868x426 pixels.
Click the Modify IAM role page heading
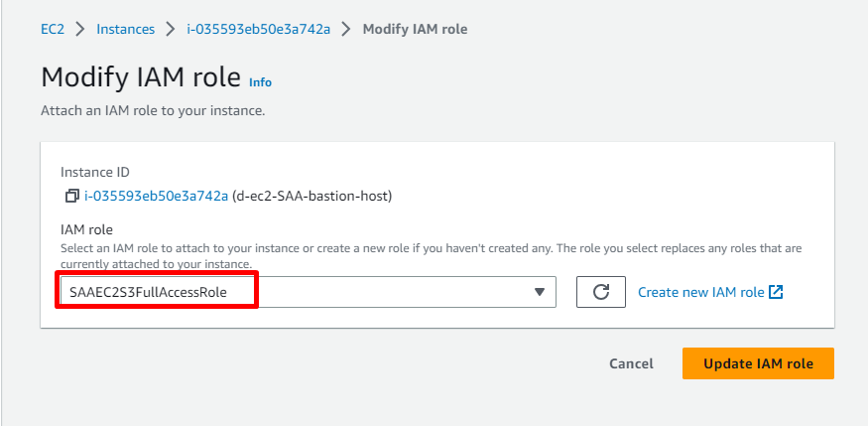(x=140, y=77)
